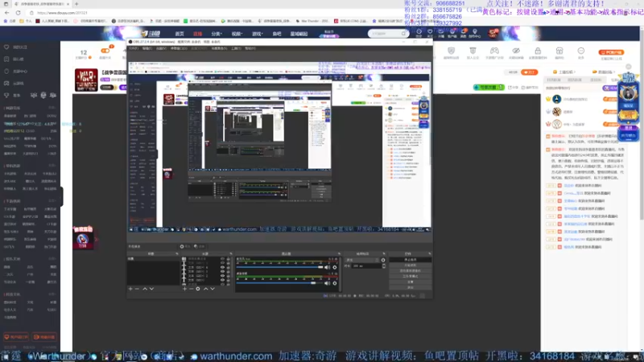This screenshot has width=644, height=362.
Task: Open the first OBS menu bar item
Action: [x=134, y=48]
